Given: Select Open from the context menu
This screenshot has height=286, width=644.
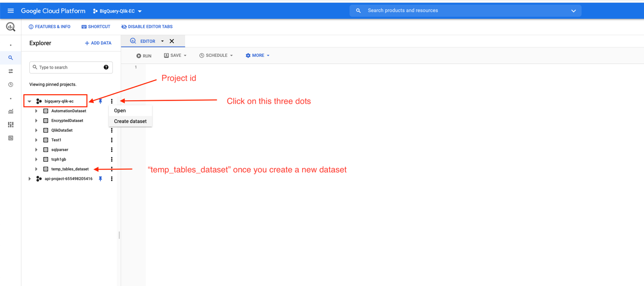Looking at the screenshot, I should 130,111.
